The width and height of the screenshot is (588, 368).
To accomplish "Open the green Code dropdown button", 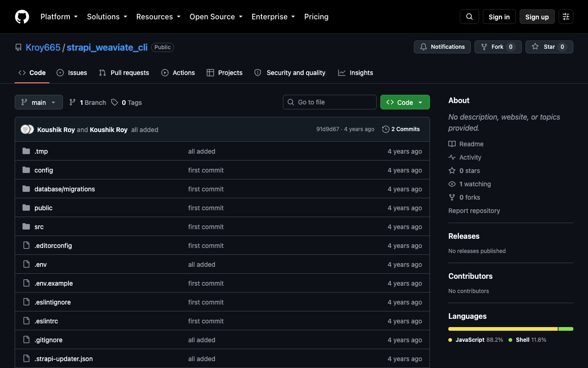I will click(405, 102).
